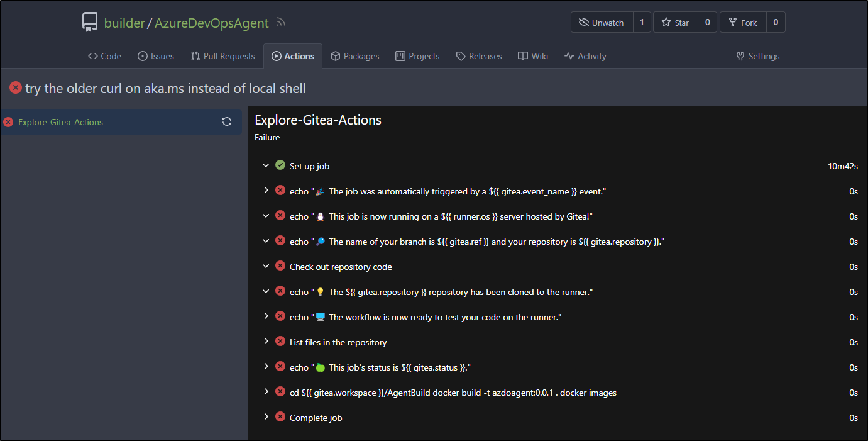Open the repository Settings tab

click(x=758, y=56)
